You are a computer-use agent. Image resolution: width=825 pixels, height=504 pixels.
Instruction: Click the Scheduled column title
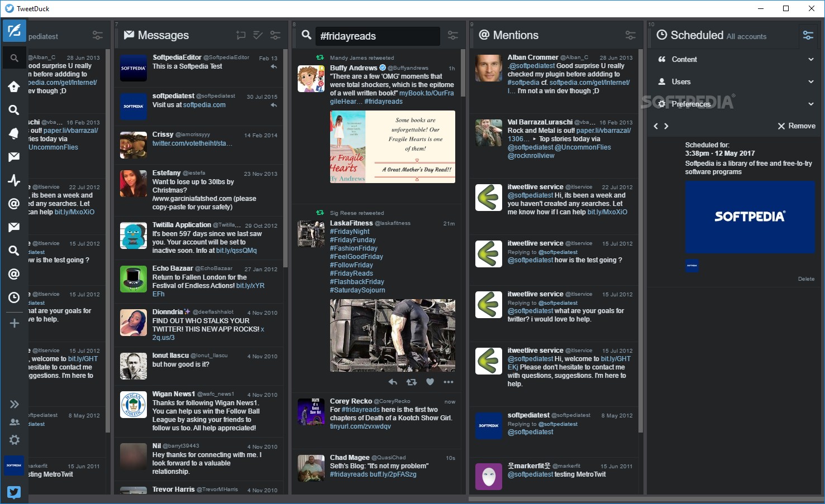pyautogui.click(x=697, y=35)
